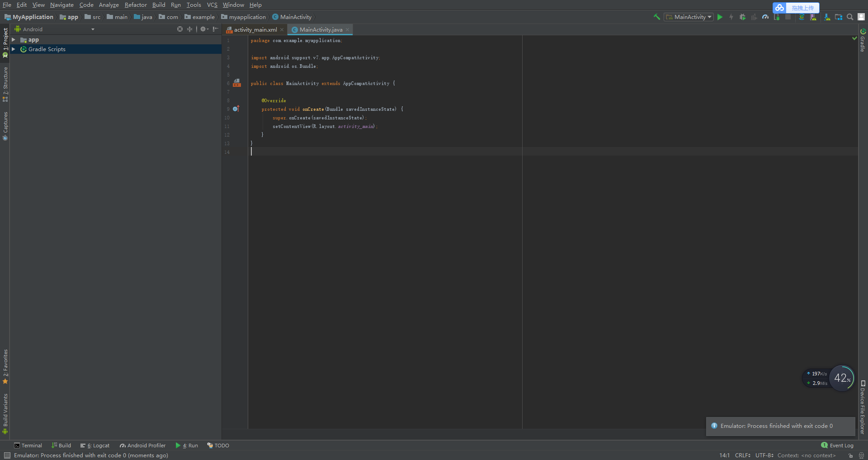Click Scroll from Source target icon

(180, 29)
